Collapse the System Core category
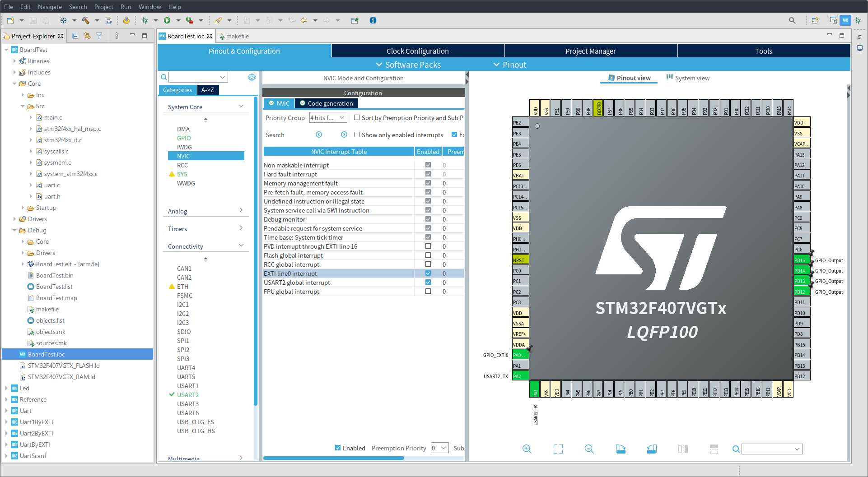The image size is (868, 477). 241,106
